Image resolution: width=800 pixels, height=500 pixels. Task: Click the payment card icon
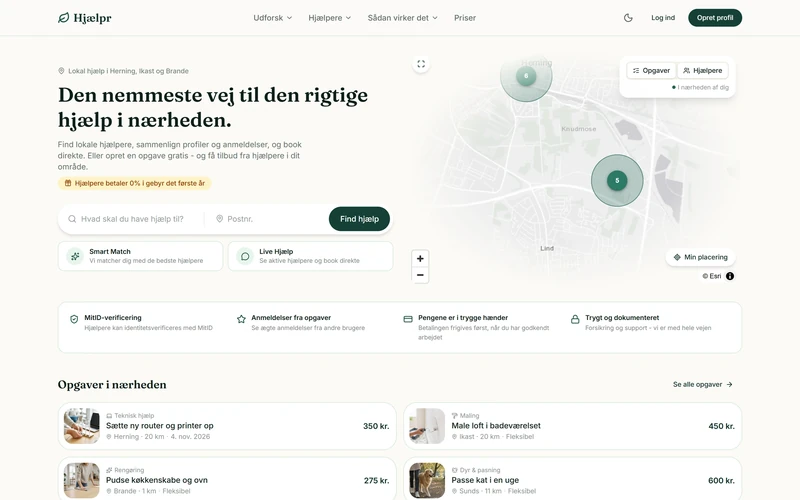(408, 319)
